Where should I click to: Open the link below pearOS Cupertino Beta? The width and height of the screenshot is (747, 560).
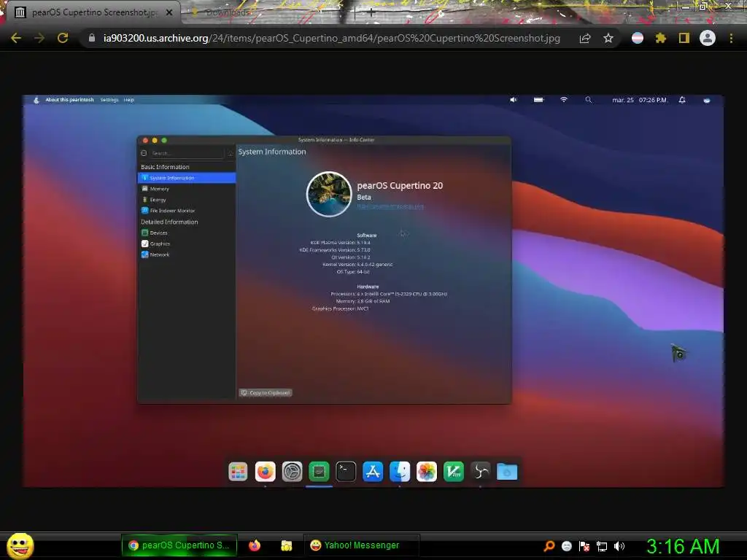pos(391,206)
